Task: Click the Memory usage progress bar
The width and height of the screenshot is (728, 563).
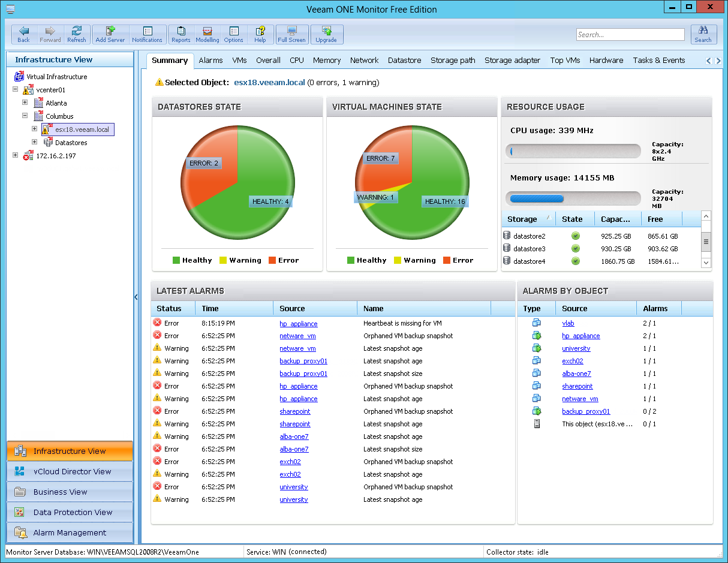Action: 573,198
